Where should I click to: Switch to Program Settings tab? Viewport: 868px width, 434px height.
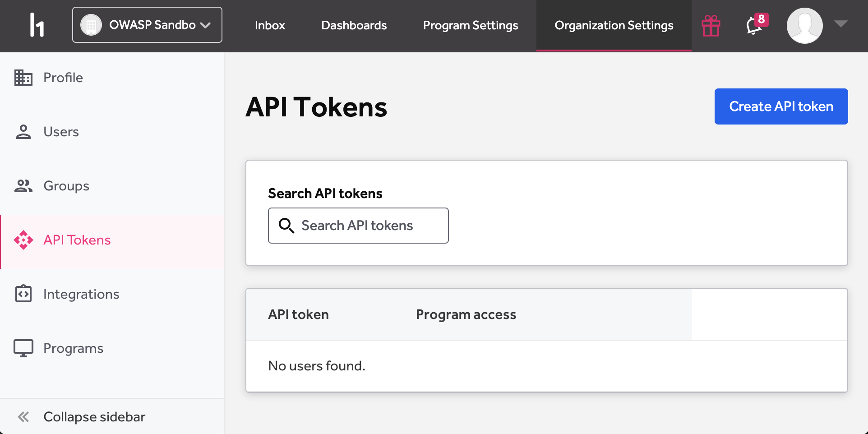pyautogui.click(x=471, y=25)
